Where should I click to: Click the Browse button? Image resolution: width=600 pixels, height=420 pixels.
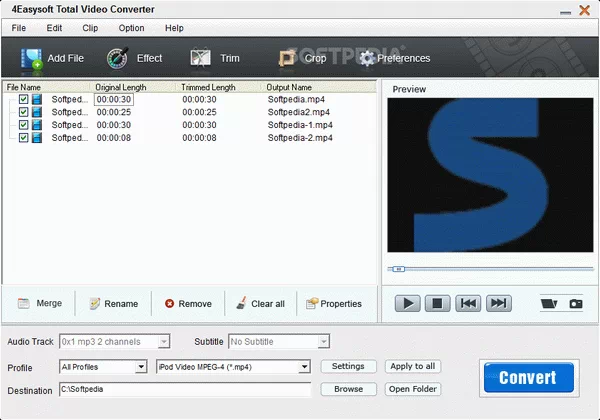point(348,389)
